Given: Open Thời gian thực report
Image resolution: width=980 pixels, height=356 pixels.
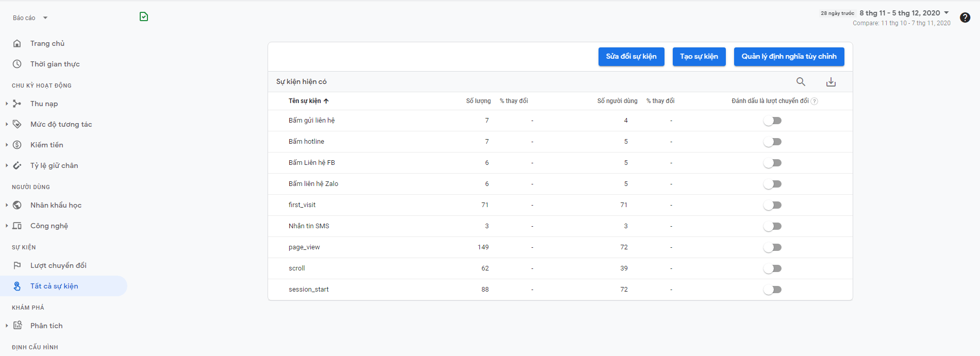Looking at the screenshot, I should [55, 64].
